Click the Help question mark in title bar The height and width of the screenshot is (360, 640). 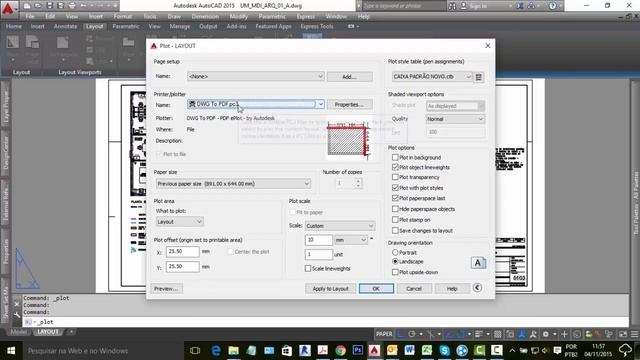click(x=552, y=6)
